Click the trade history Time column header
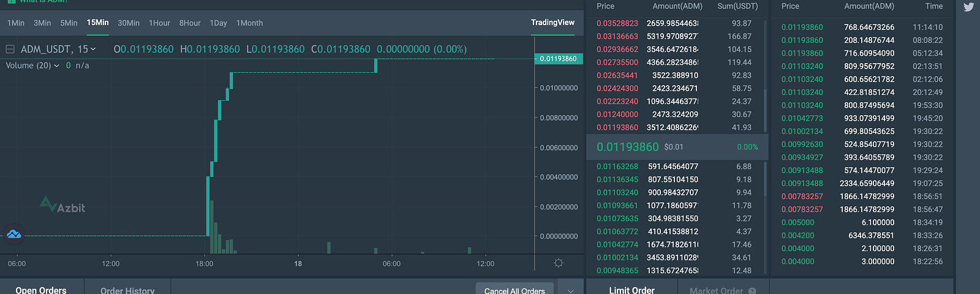This screenshot has width=980, height=294. click(x=933, y=6)
